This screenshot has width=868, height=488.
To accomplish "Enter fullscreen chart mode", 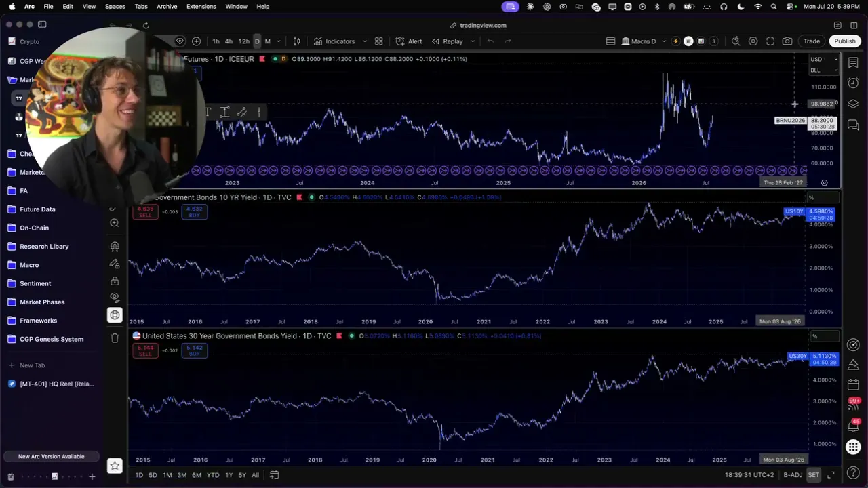I will coord(770,41).
